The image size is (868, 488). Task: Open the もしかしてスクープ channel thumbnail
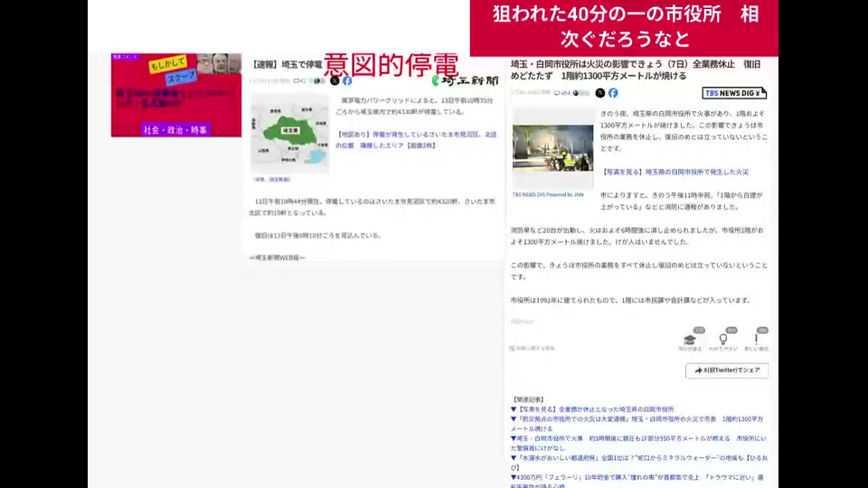(176, 95)
